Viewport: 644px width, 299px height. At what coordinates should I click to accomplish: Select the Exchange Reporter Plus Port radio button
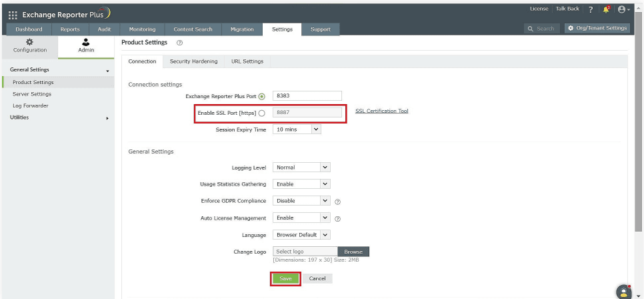(x=261, y=96)
